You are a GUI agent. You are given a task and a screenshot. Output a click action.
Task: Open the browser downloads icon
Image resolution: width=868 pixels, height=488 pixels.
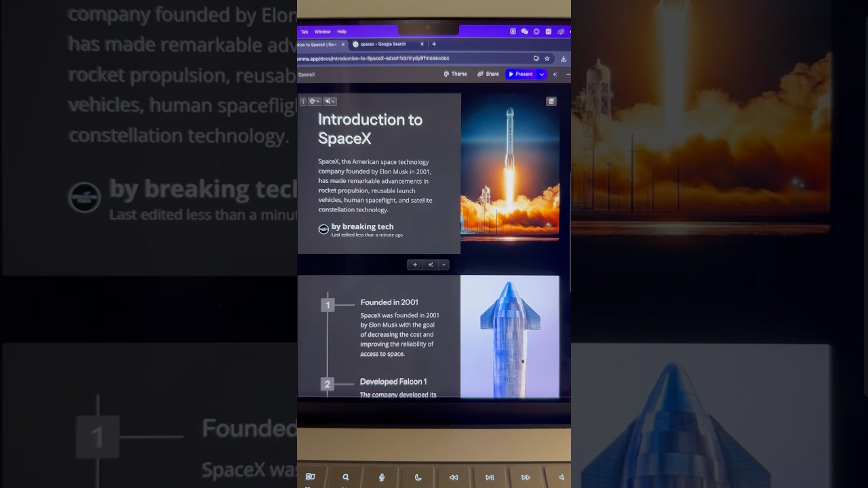click(564, 58)
